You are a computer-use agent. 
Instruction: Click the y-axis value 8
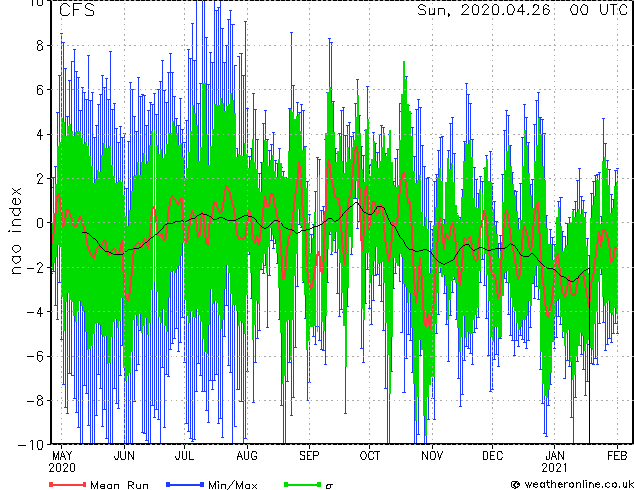click(x=40, y=46)
